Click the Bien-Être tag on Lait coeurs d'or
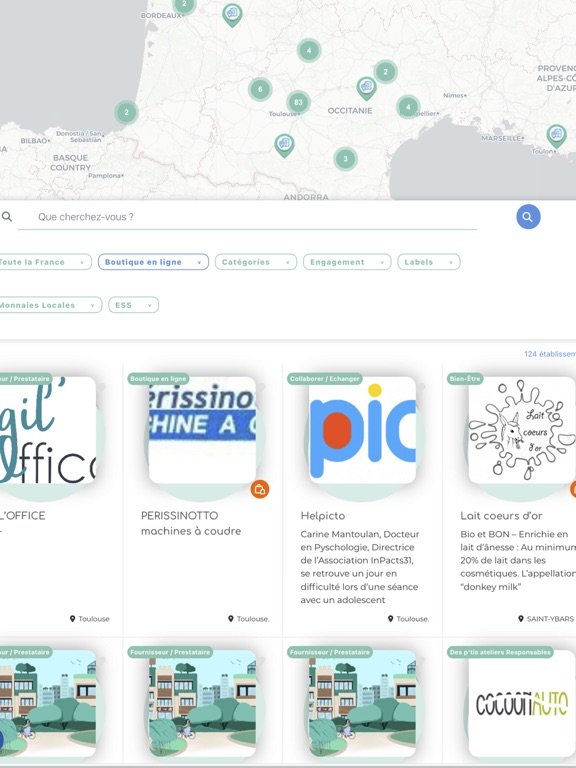 (465, 379)
